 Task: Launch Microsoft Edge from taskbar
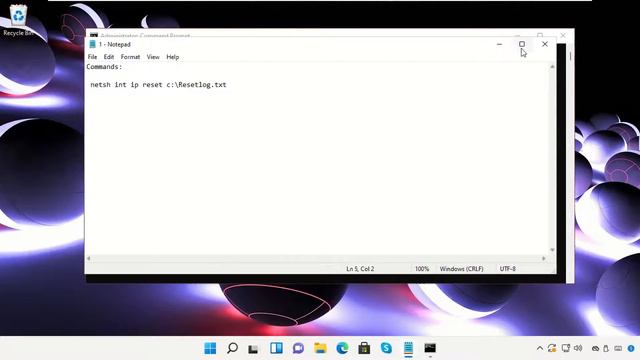pos(342,348)
